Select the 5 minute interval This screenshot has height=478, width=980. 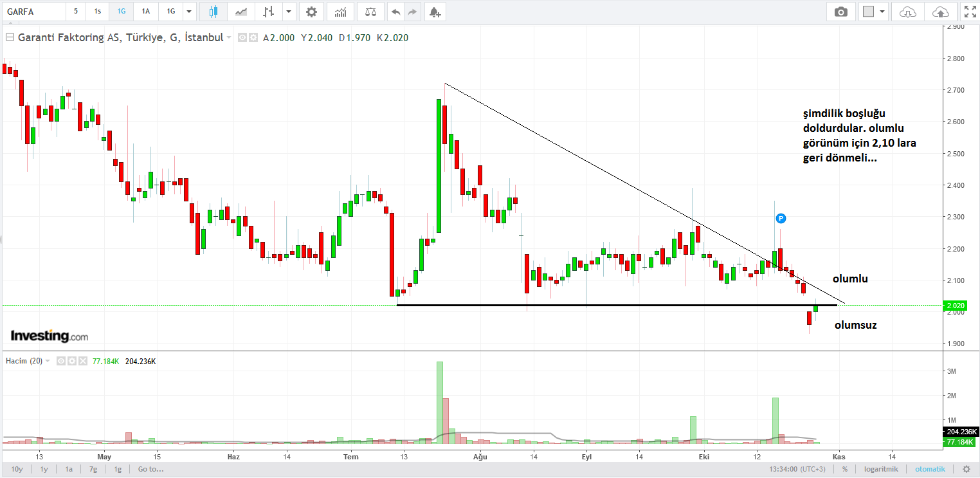[76, 12]
